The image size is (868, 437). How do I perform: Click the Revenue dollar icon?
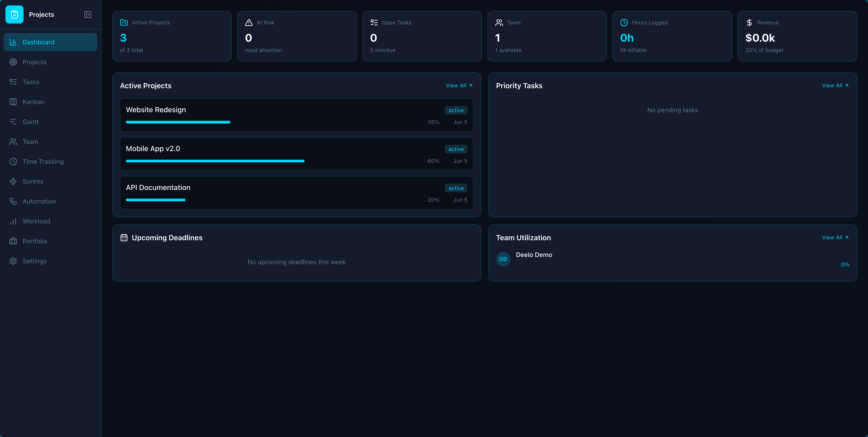tap(749, 22)
